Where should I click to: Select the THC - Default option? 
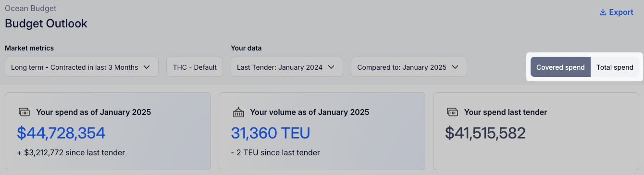[x=195, y=67]
